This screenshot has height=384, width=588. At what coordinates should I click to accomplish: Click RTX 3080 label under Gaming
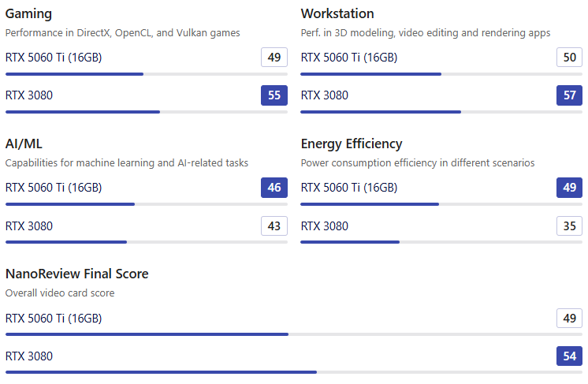coord(29,95)
